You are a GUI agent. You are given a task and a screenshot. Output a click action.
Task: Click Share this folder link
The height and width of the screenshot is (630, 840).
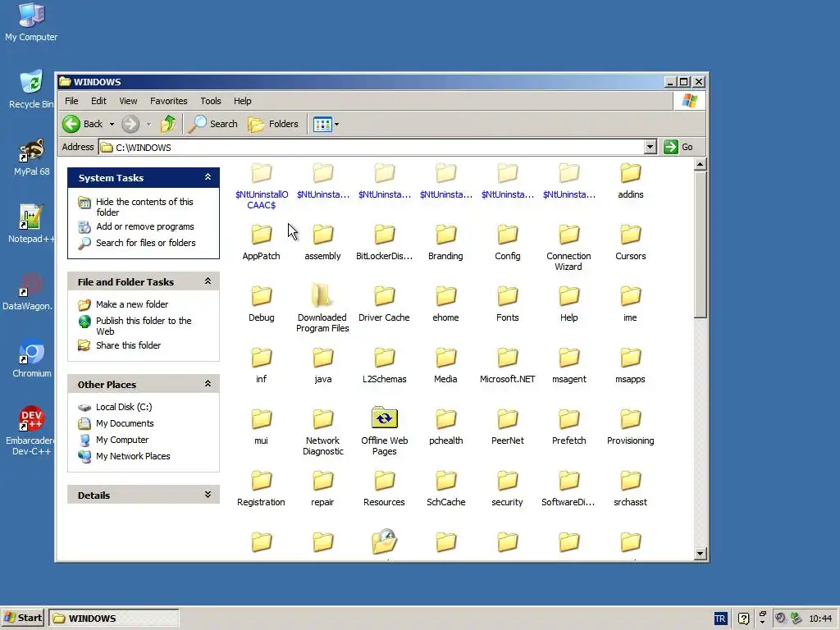pos(129,345)
